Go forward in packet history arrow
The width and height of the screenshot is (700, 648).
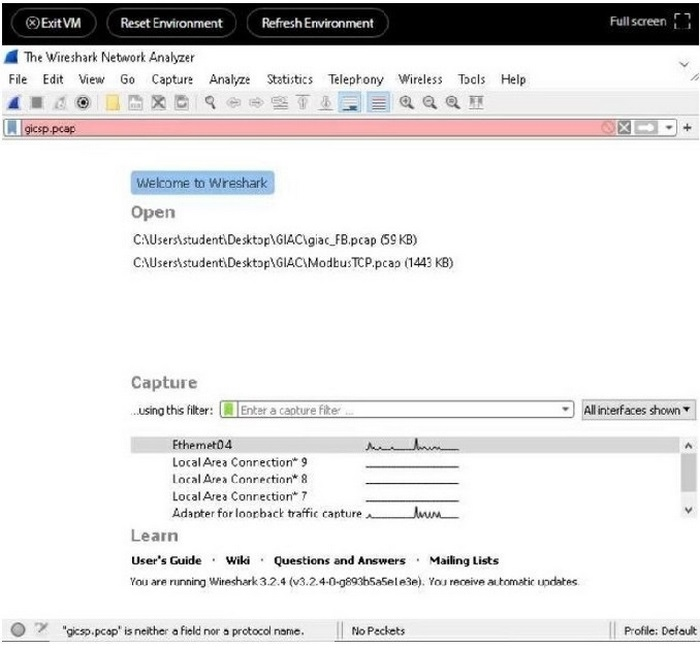(256, 103)
